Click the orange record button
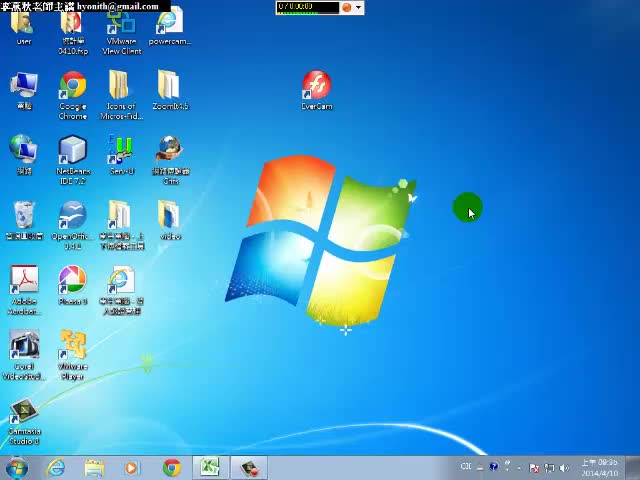Image resolution: width=640 pixels, height=480 pixels. tap(347, 7)
